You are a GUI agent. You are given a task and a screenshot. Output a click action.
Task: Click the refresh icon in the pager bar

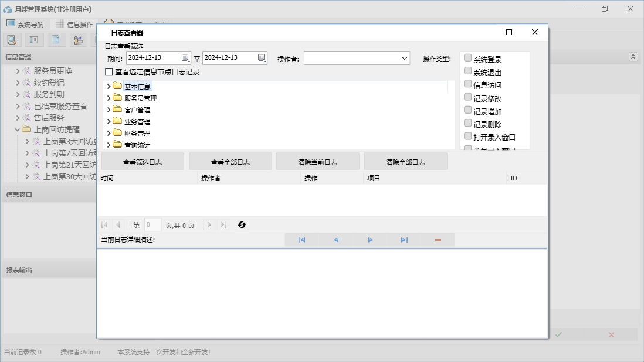tap(242, 225)
